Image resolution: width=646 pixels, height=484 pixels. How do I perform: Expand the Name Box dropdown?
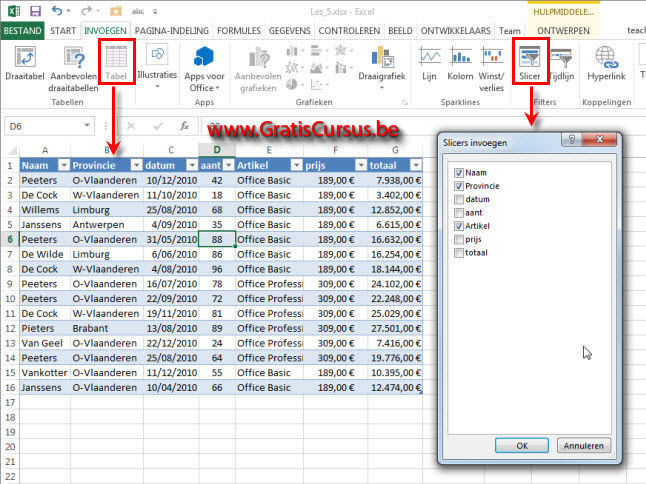coord(87,125)
